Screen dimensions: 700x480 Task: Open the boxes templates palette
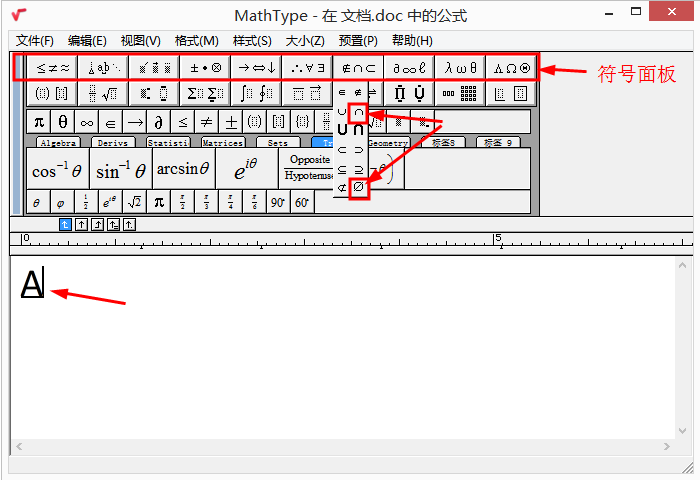click(511, 93)
